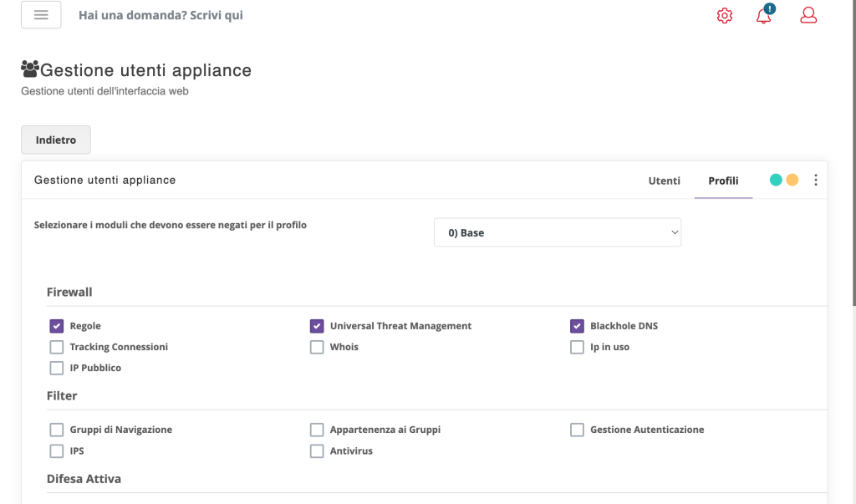Open the hamburger navigation menu
856x504 pixels.
(x=40, y=14)
